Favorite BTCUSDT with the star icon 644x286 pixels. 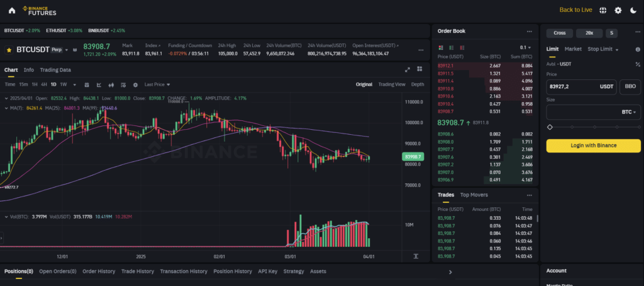9,50
